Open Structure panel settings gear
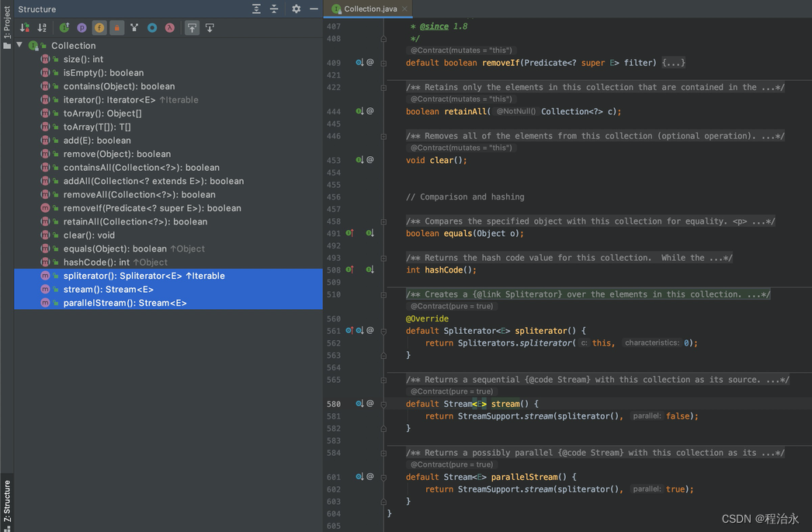 click(297, 9)
